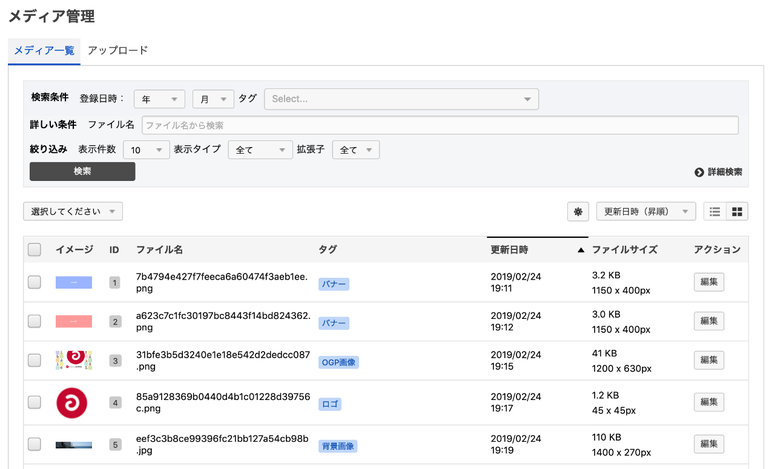Screen dimensions: 775x469
Task: Sort by 更新日時 column header arrow
Action: pyautogui.click(x=581, y=250)
